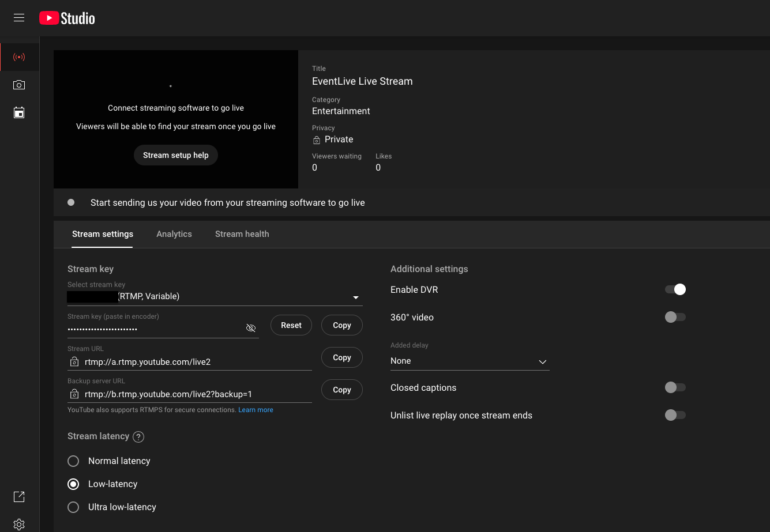Click the Stream setup help button

point(176,155)
